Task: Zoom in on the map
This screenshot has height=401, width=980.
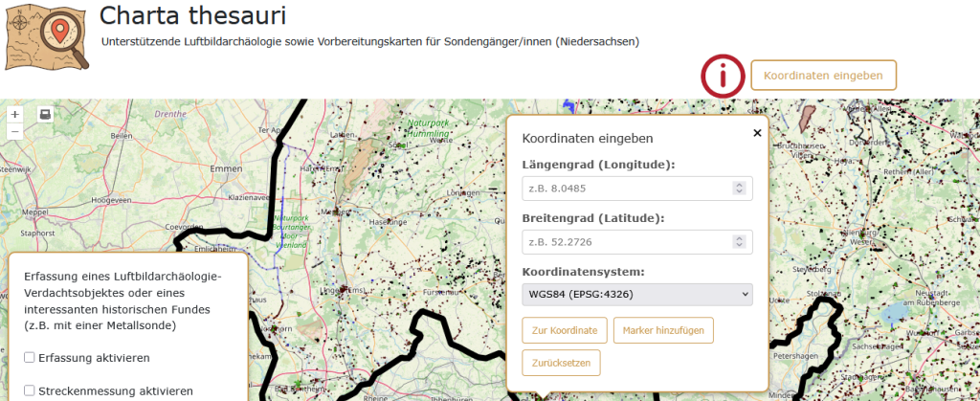Action: tap(15, 114)
